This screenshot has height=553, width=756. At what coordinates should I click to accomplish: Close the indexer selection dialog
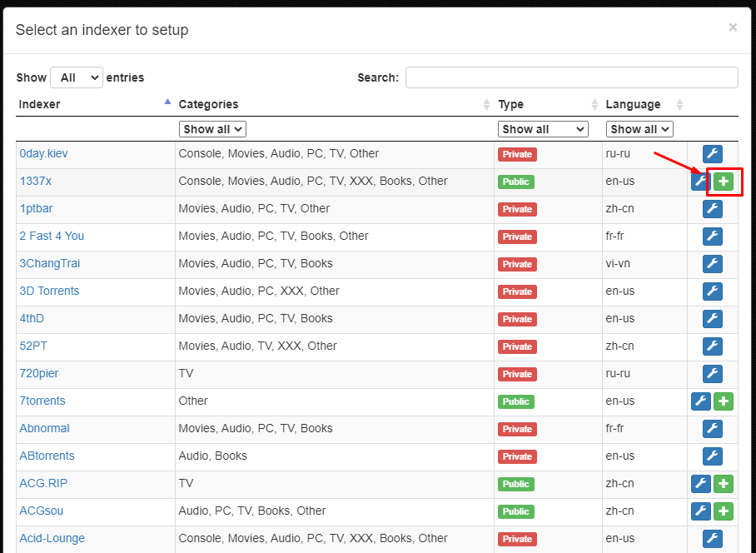click(x=733, y=27)
